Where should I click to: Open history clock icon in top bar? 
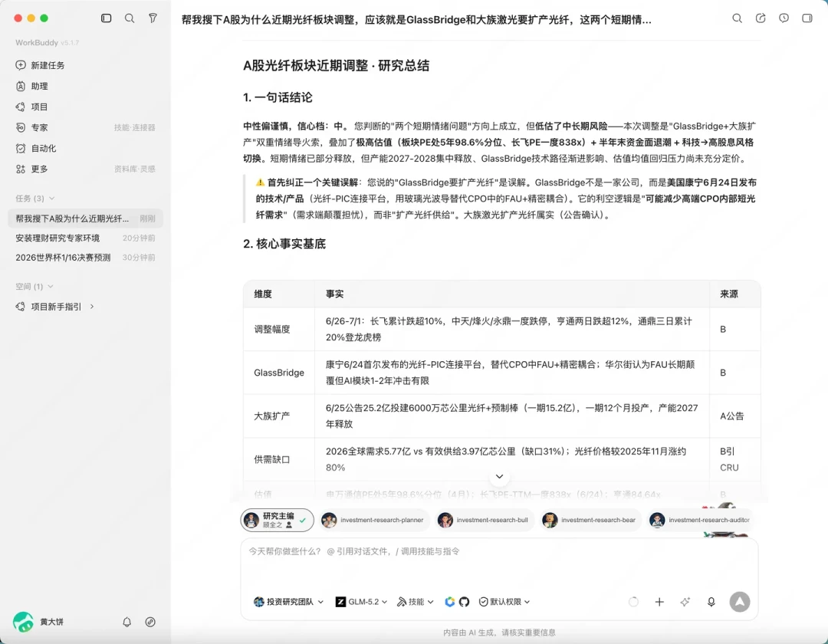click(x=784, y=18)
